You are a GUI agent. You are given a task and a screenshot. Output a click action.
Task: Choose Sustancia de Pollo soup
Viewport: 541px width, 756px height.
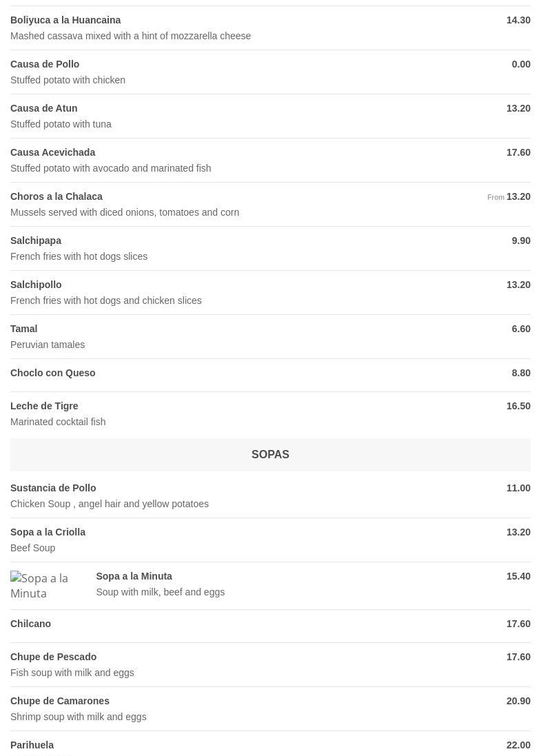pos(53,488)
